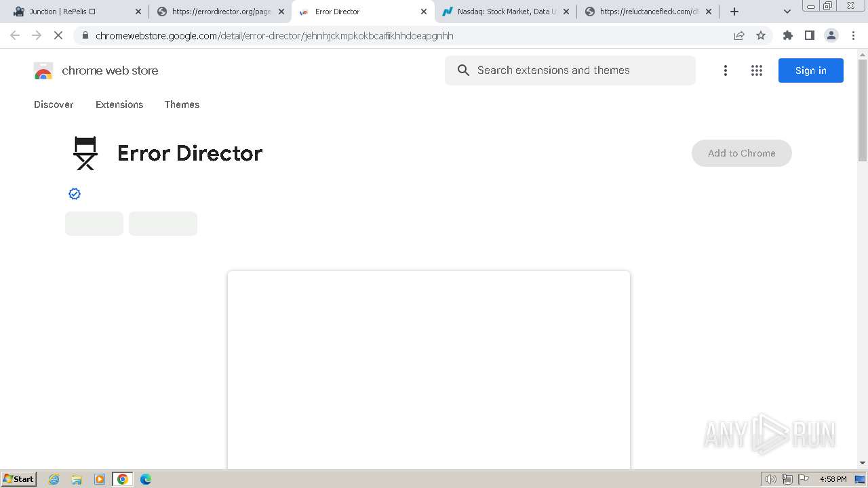Expand the tab search dropdown arrow
This screenshot has height=488, width=868.
pos(787,12)
